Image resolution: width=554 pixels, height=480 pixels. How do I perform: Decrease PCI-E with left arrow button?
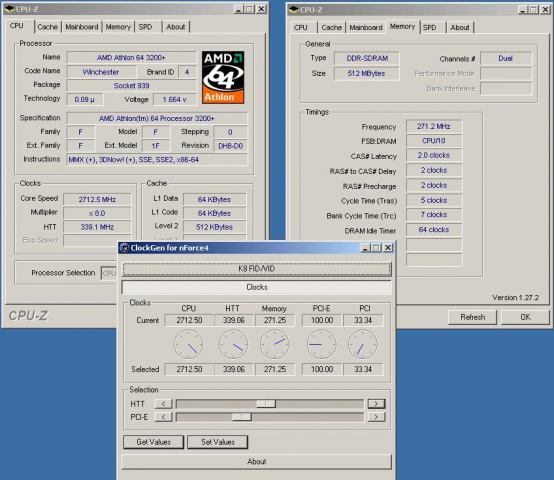[164, 417]
